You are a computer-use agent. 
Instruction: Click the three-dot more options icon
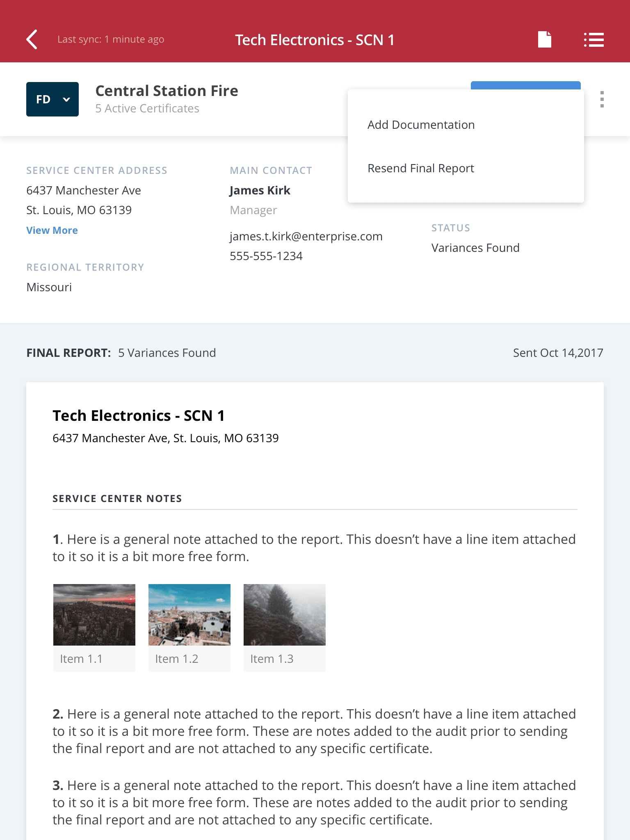click(x=602, y=99)
